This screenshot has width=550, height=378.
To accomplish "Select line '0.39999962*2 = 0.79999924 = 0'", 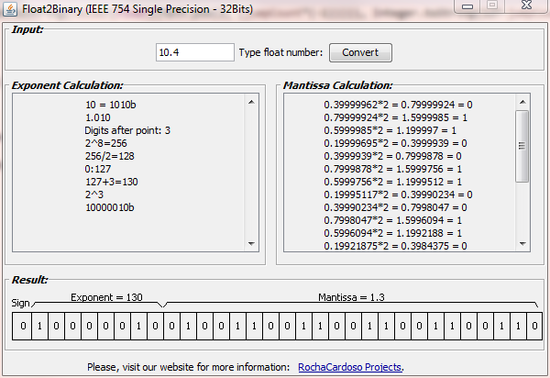I will tap(398, 104).
